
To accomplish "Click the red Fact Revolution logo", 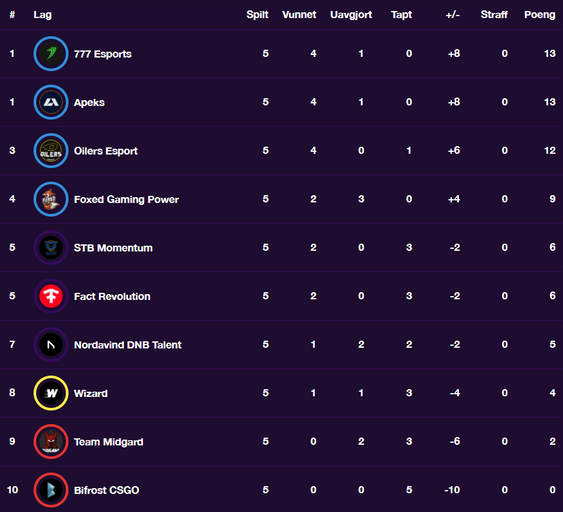I will 51,296.
